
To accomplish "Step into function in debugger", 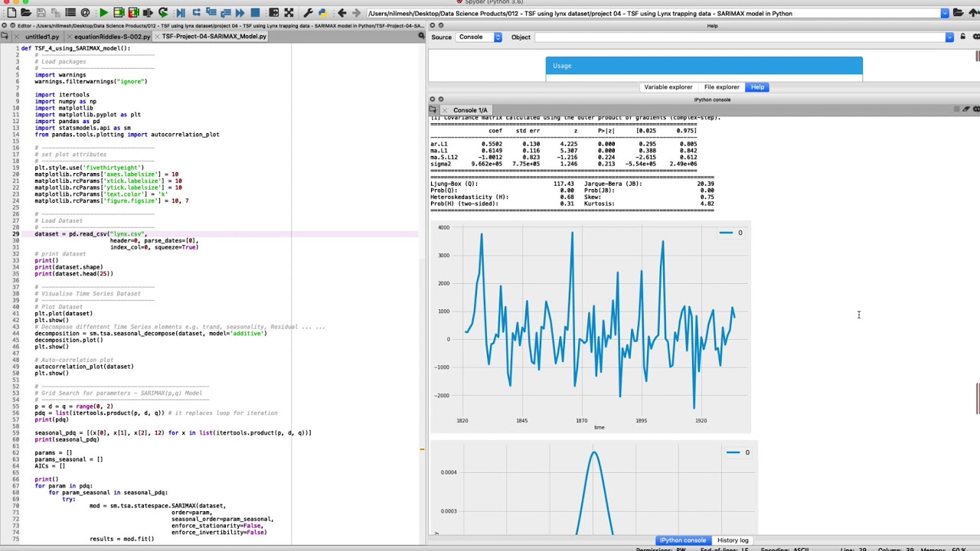I will [211, 13].
